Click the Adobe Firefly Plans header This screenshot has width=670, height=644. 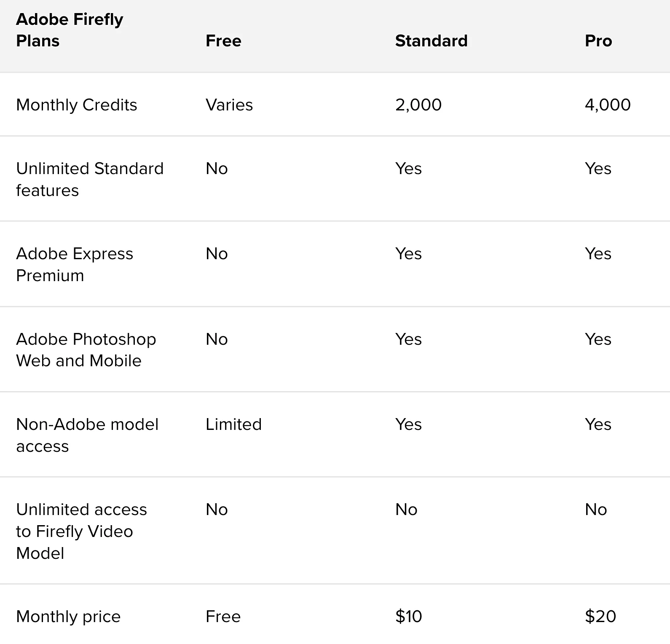(70, 30)
